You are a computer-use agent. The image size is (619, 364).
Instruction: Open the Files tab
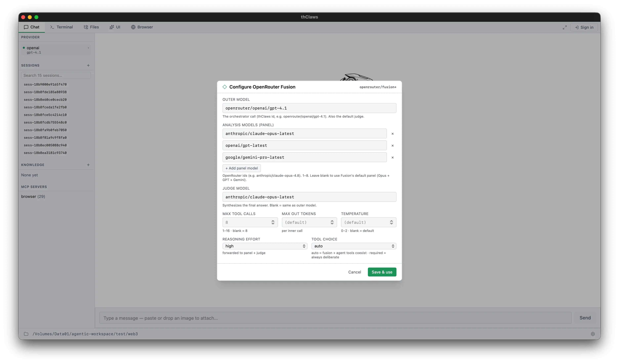91,27
